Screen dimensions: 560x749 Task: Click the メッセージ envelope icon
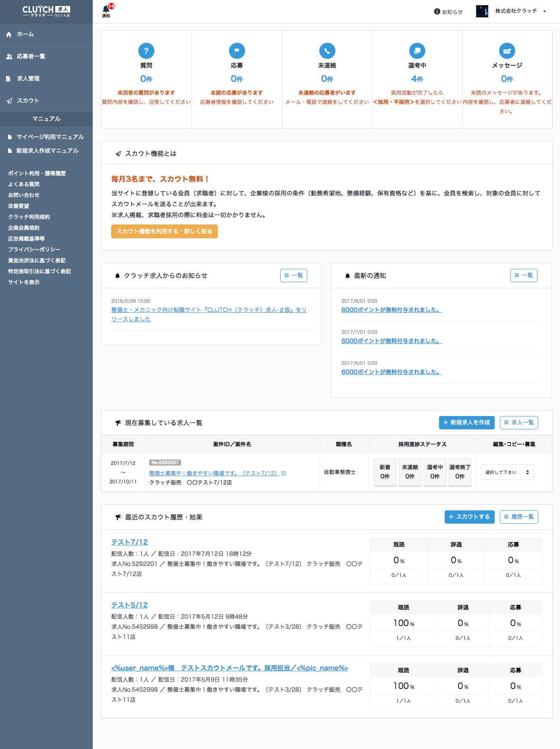(507, 51)
